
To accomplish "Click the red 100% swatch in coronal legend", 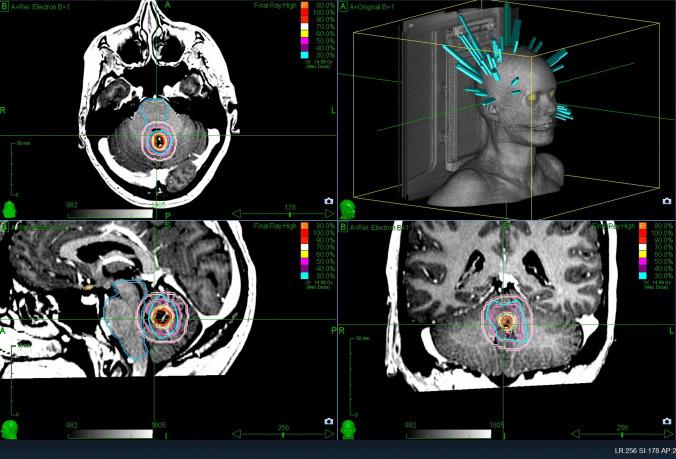I will (642, 233).
